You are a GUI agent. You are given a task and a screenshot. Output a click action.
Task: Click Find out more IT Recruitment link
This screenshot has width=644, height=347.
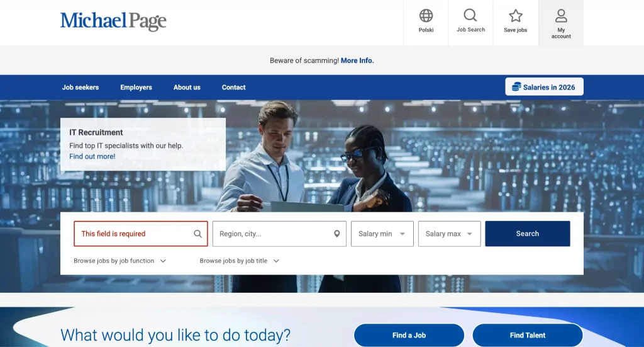tap(92, 156)
